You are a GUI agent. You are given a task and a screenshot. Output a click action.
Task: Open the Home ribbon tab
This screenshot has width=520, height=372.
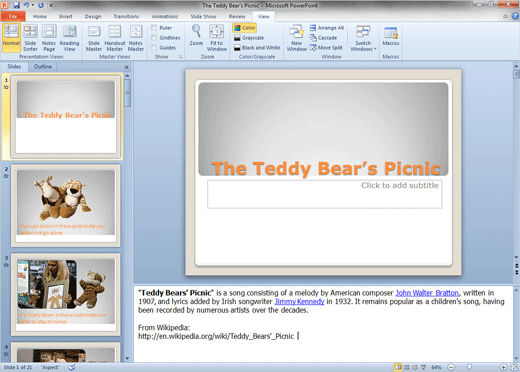coord(40,16)
